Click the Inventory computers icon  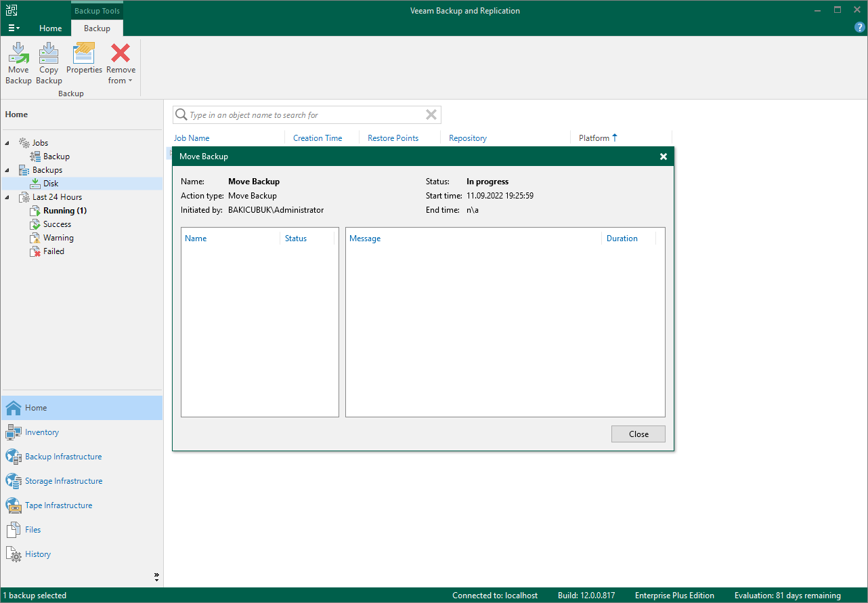coord(14,432)
